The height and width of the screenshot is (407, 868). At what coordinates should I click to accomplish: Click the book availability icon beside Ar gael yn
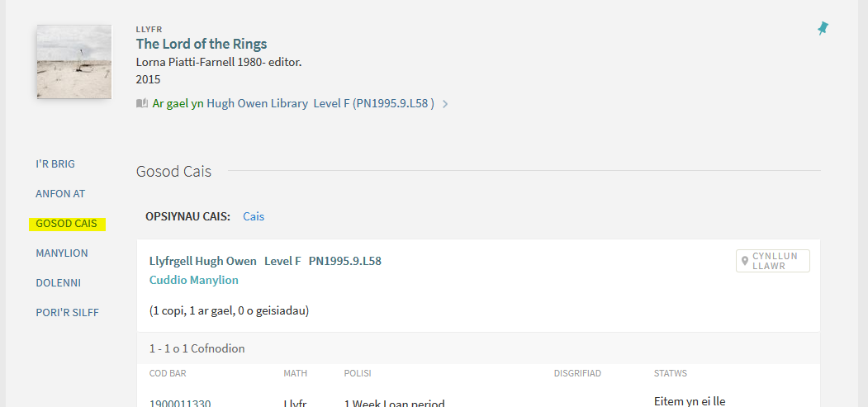coord(142,103)
